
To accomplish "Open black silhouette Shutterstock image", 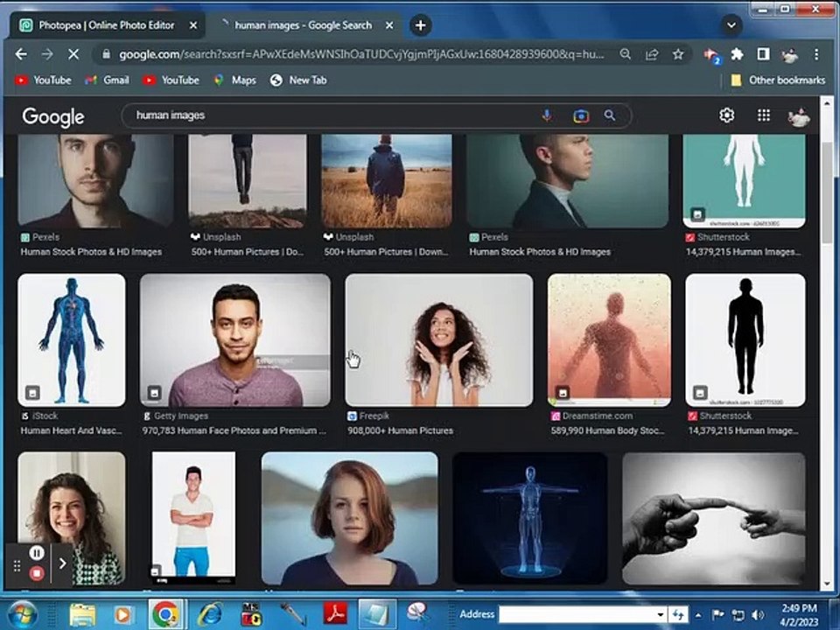I will pos(745,340).
